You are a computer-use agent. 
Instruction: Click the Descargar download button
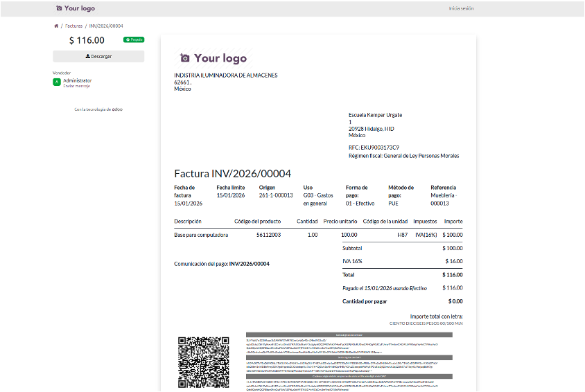click(x=98, y=56)
